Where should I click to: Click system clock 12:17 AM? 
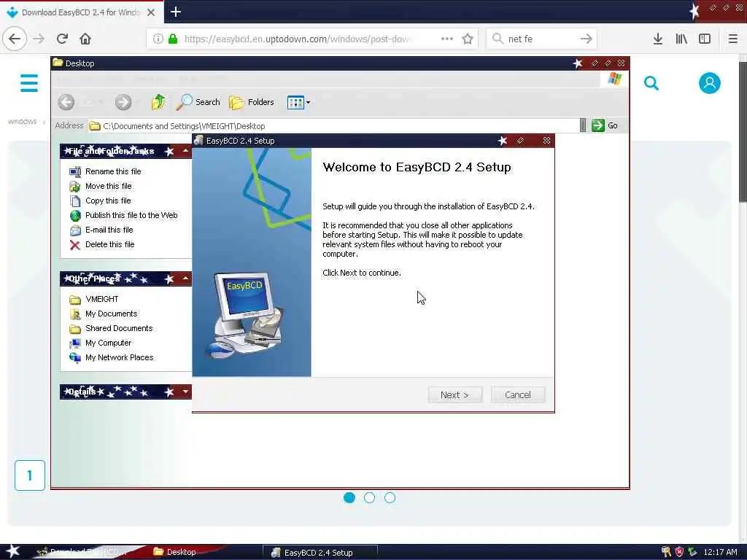[720, 552]
